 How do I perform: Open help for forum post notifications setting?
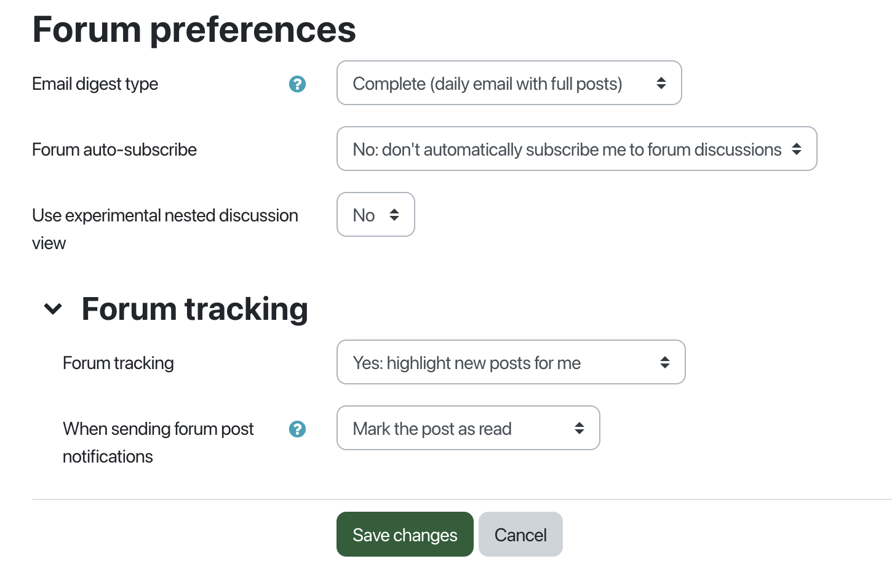coord(297,429)
